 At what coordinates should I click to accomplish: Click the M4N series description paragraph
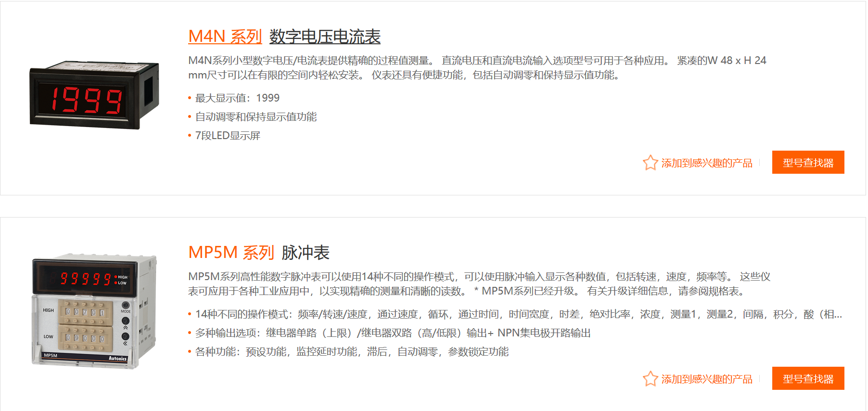click(x=476, y=68)
